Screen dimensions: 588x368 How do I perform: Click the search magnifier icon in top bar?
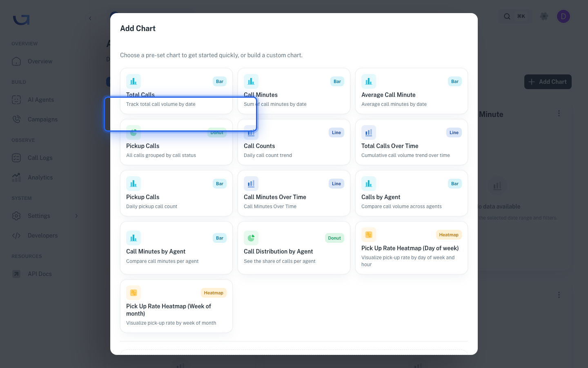point(507,16)
